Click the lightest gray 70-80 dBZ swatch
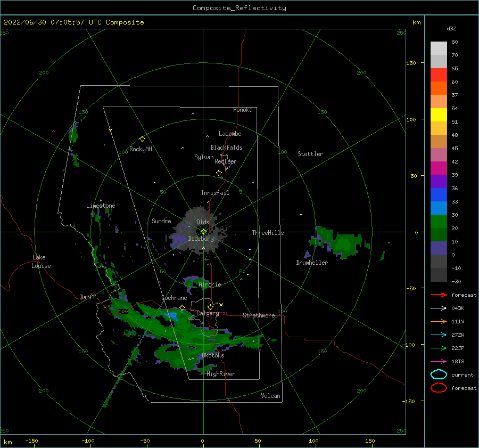479x448 pixels. (x=439, y=48)
